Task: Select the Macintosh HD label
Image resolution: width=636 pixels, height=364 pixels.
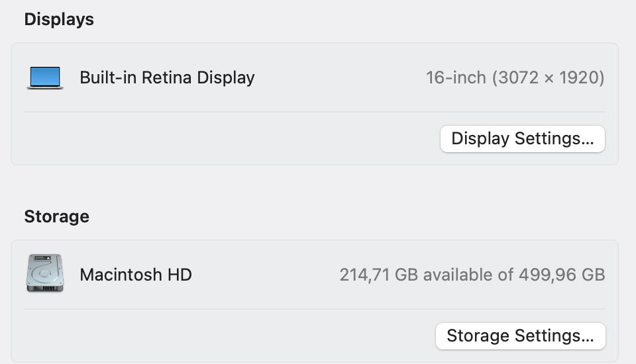Action: coord(136,275)
